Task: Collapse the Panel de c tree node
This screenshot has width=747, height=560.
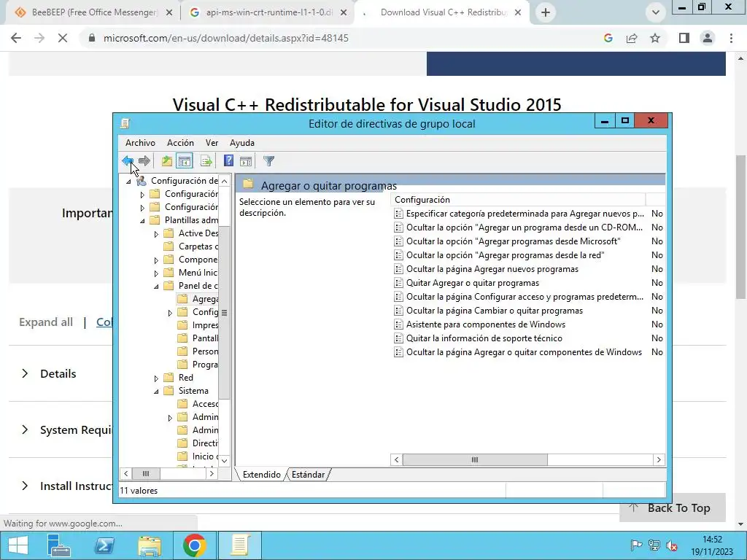Action: tap(156, 286)
